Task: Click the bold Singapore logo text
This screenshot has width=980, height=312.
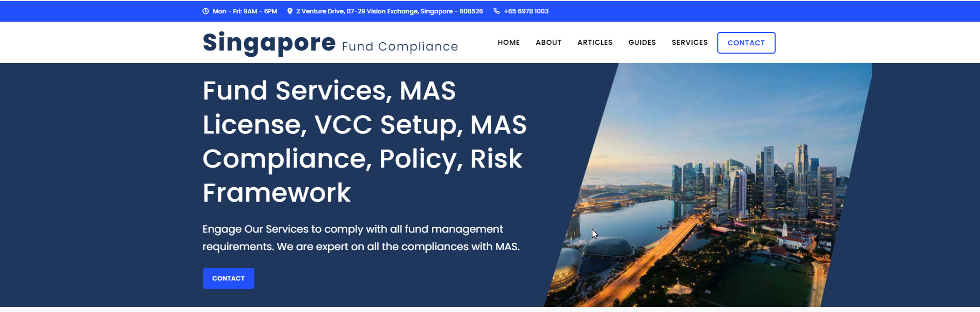Action: coord(269,42)
